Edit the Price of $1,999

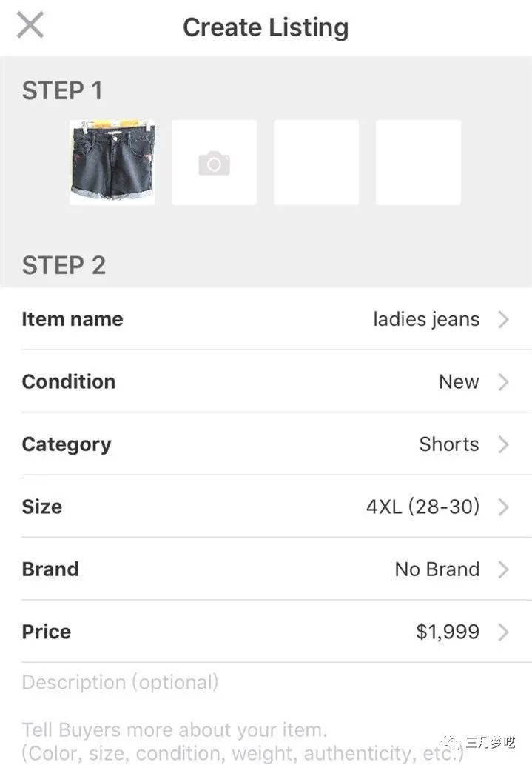[266, 631]
